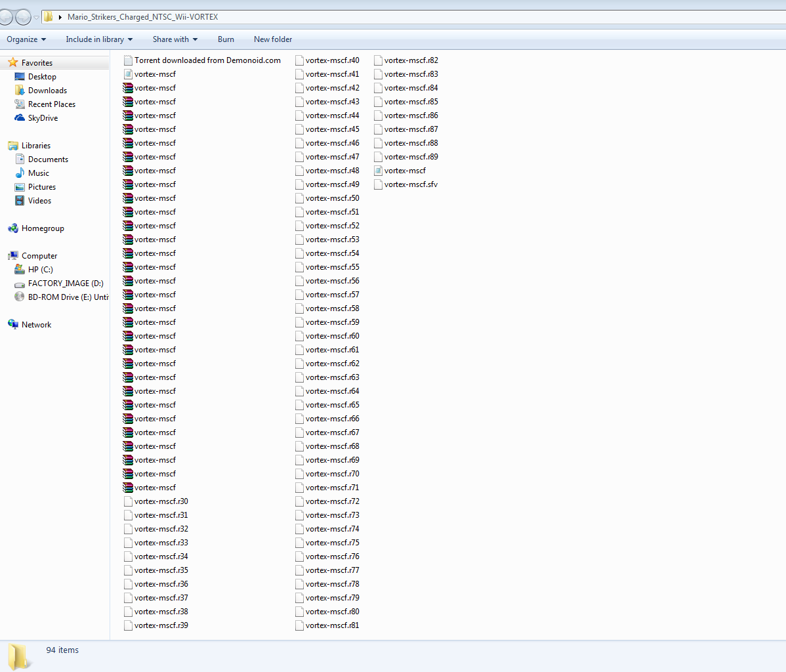
Task: Select vortex-mscf.r89 file
Action: click(411, 157)
